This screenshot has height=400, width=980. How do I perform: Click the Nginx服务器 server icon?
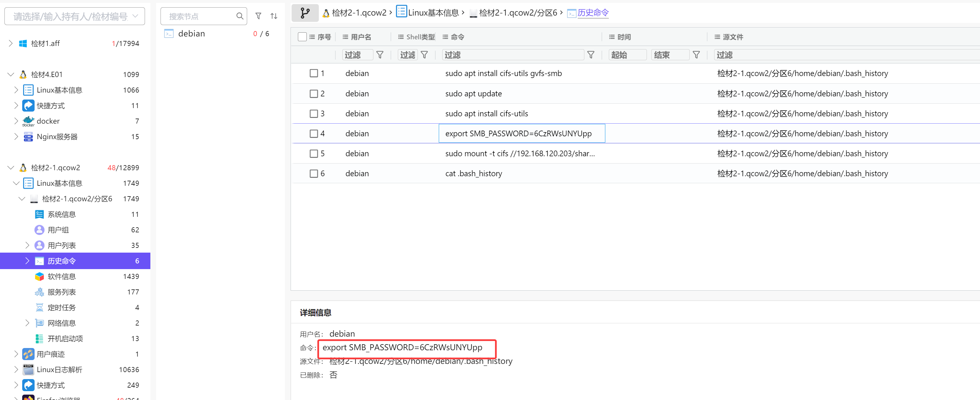[x=28, y=137]
